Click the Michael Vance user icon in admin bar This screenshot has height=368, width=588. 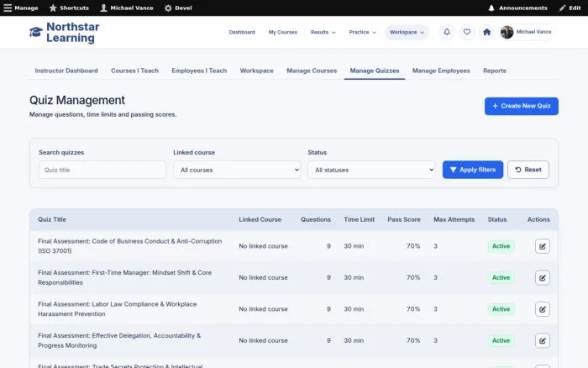(x=103, y=8)
